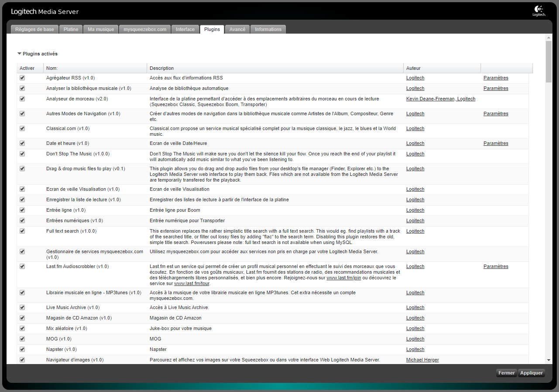Screen dimensions: 559x392
Task: Collapse the Plugins activés section
Action: click(19, 54)
